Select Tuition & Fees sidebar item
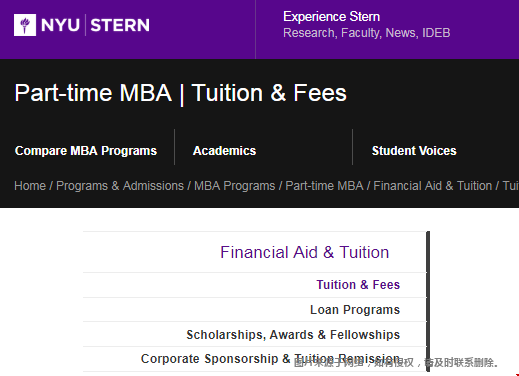 click(x=358, y=285)
